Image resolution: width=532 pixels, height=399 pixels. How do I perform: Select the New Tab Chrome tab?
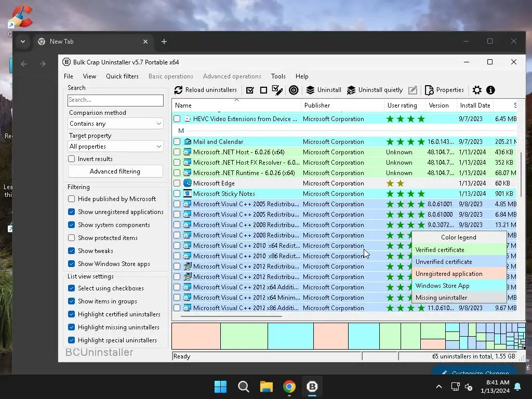94,42
